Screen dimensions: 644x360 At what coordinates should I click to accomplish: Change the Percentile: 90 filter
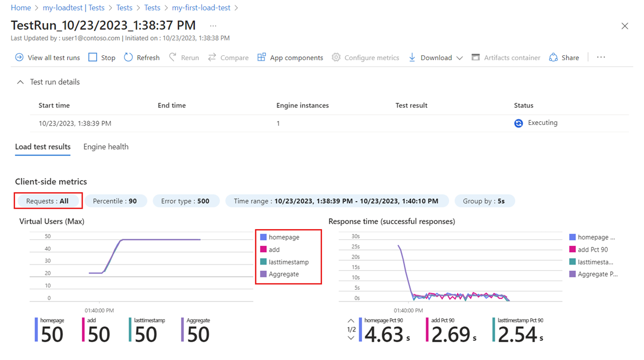point(115,201)
